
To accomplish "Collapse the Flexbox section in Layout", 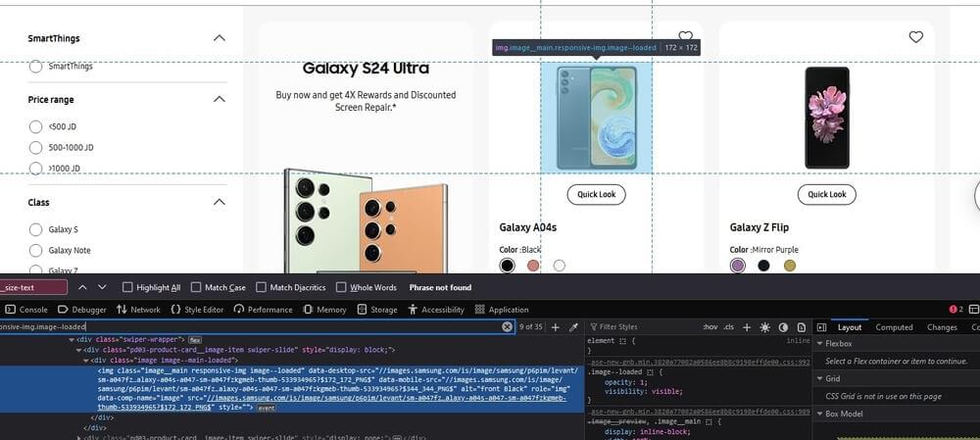I will point(819,344).
